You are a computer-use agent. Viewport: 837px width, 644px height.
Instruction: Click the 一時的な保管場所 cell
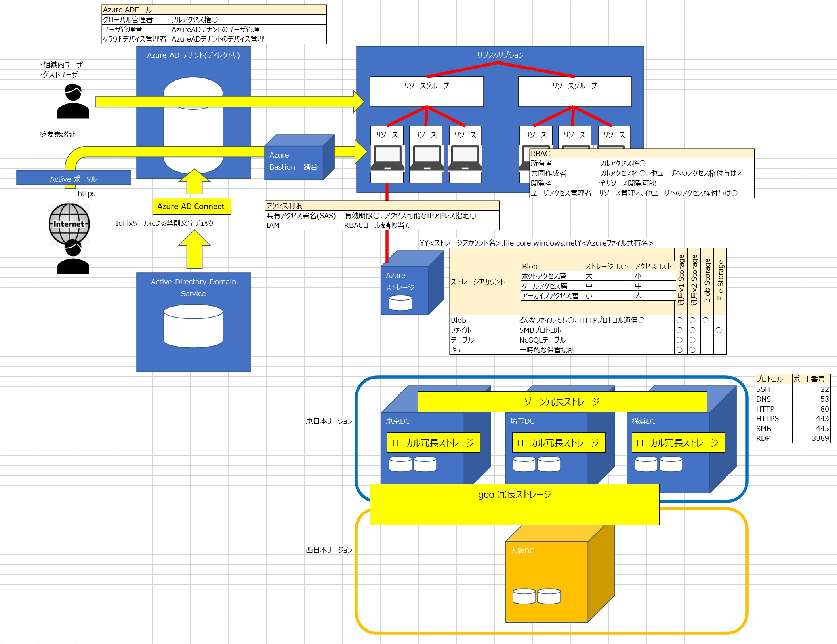coord(596,350)
